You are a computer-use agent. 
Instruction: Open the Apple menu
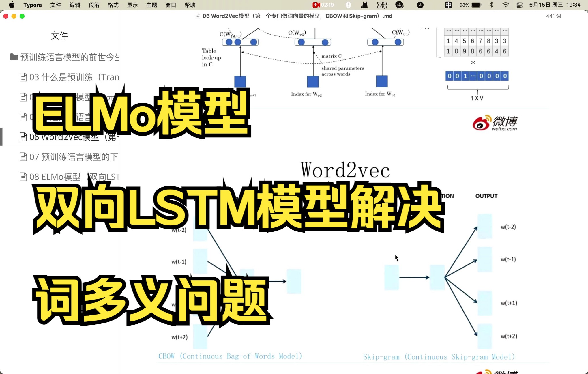coord(11,5)
